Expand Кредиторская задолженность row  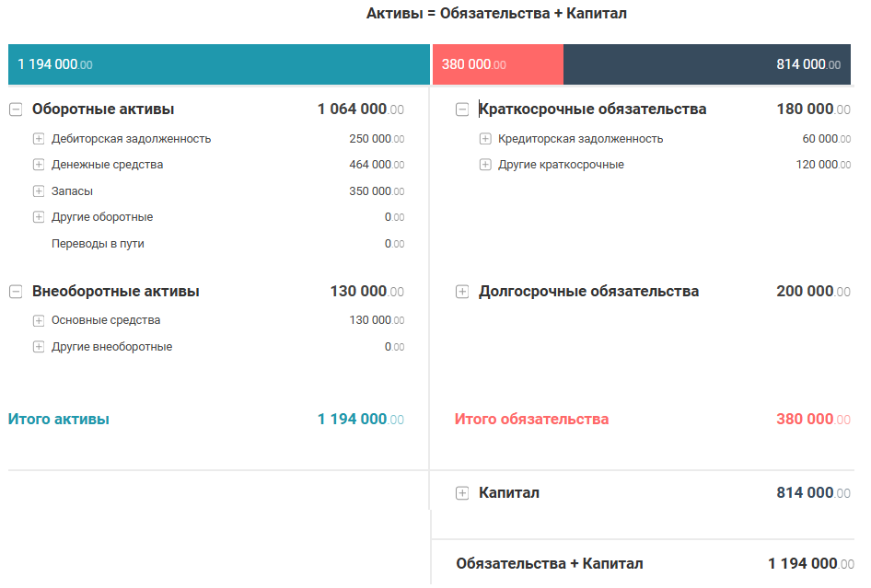pyautogui.click(x=485, y=139)
